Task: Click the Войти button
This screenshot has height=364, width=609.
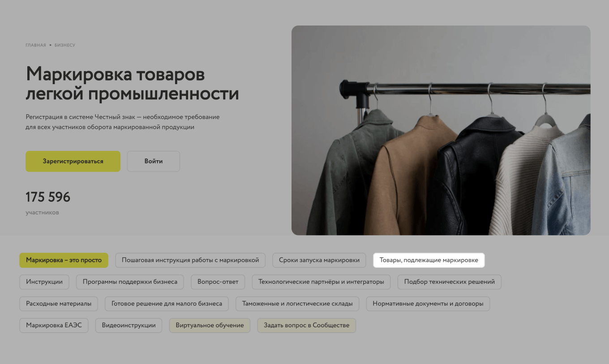Action: [x=154, y=161]
